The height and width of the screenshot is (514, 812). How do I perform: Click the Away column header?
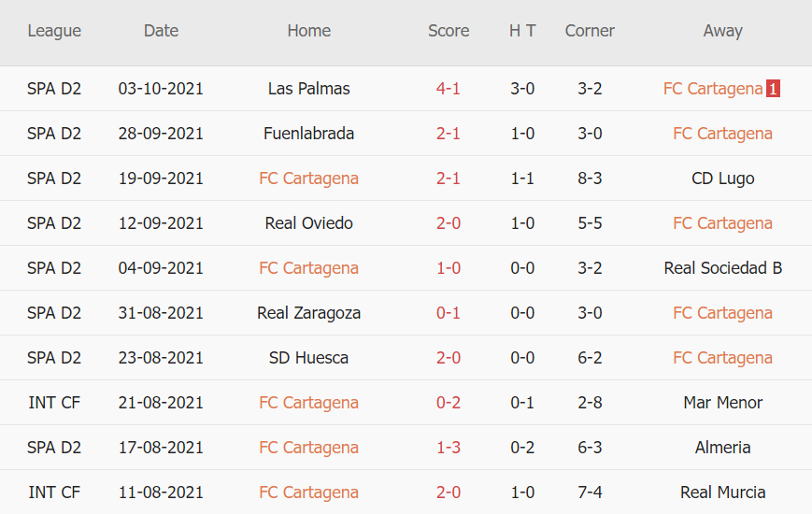[722, 31]
